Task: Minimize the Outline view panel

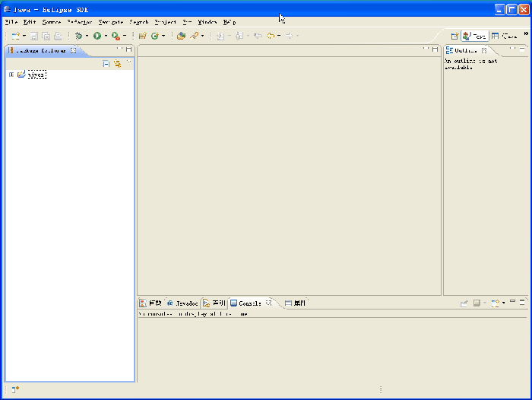Action: (513, 49)
